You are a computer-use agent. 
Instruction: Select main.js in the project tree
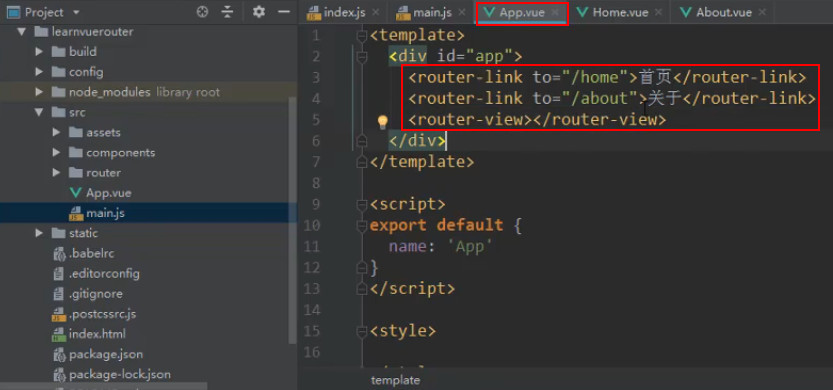tap(105, 213)
